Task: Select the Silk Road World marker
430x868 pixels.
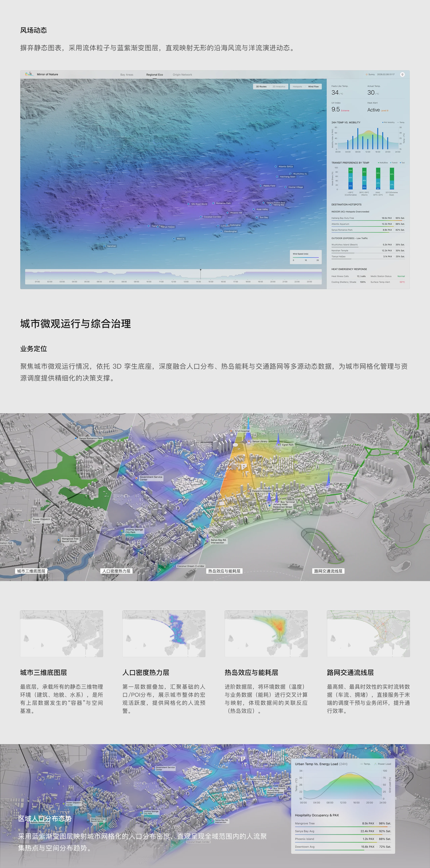Action: click(x=188, y=204)
